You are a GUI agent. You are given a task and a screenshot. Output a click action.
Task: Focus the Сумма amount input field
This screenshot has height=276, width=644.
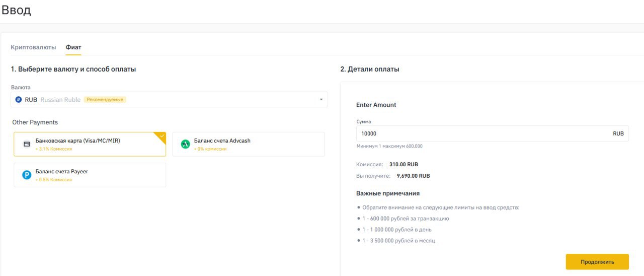(493, 133)
